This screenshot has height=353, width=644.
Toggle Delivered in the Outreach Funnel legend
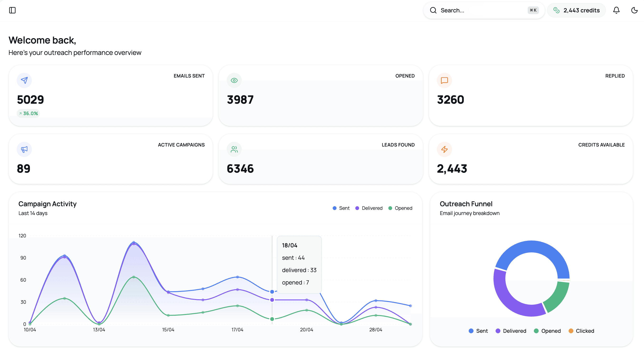click(x=511, y=331)
